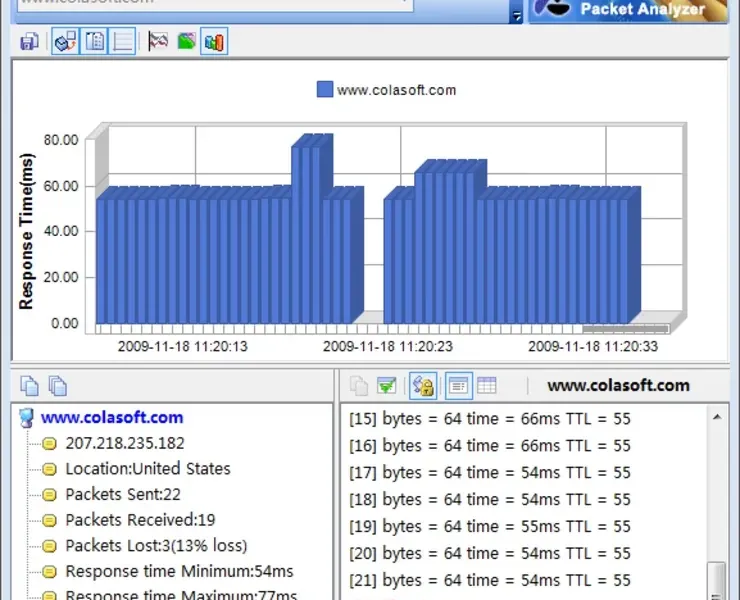Click yellow bullet icon next to 207.218.235.182
The image size is (740, 600).
[49, 443]
